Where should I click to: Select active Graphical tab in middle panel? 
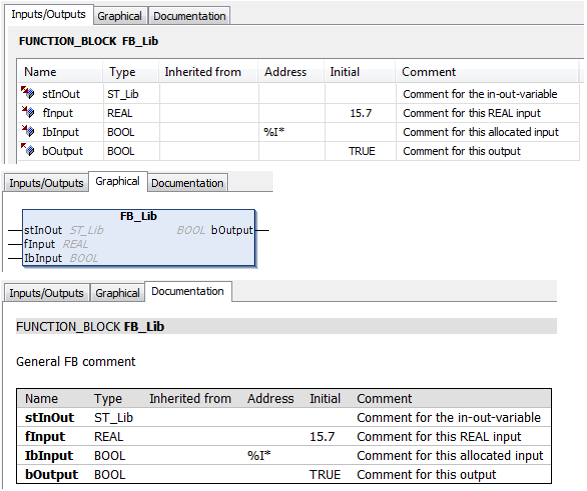coord(118,182)
